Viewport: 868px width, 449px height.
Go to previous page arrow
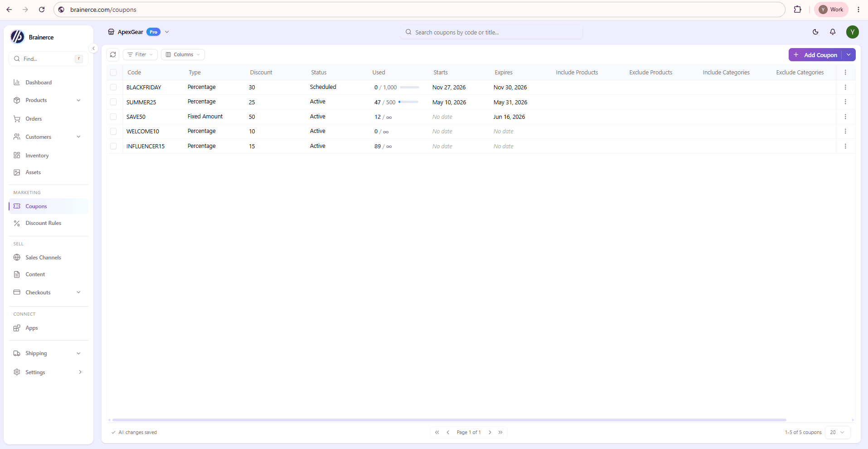point(448,432)
